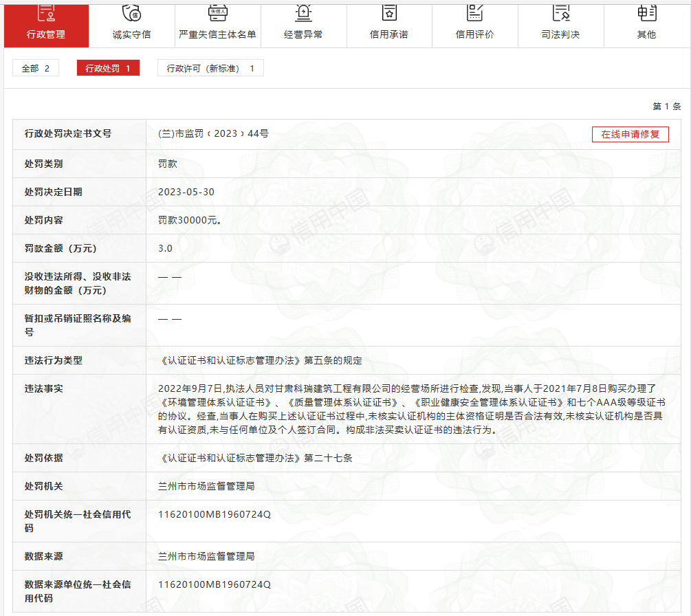Viewport: 691px width, 616px height.
Task: Click the 严重失信主体名单 icon
Action: 218,13
